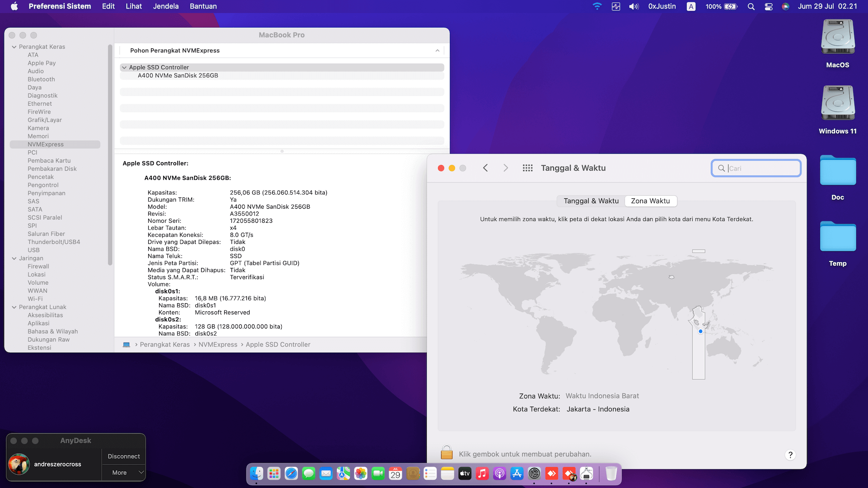Open the MacOS drive on desktop
Screen dimensions: 868x488
(838, 44)
